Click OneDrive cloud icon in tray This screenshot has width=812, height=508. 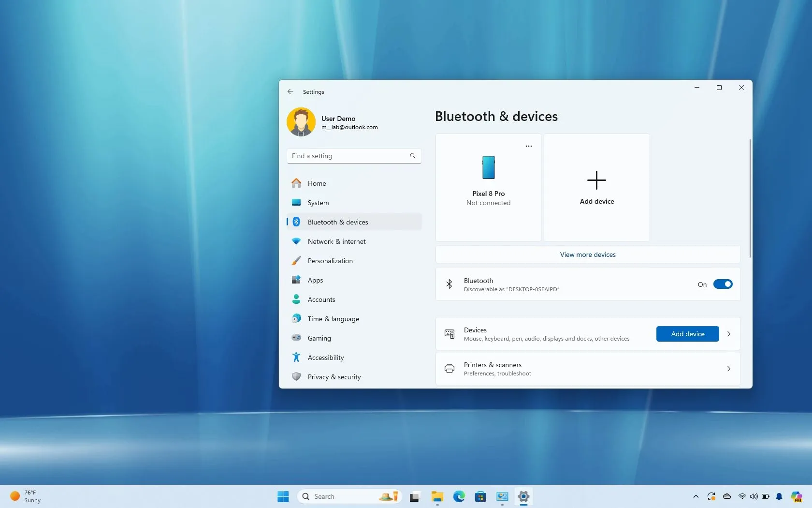pos(727,496)
